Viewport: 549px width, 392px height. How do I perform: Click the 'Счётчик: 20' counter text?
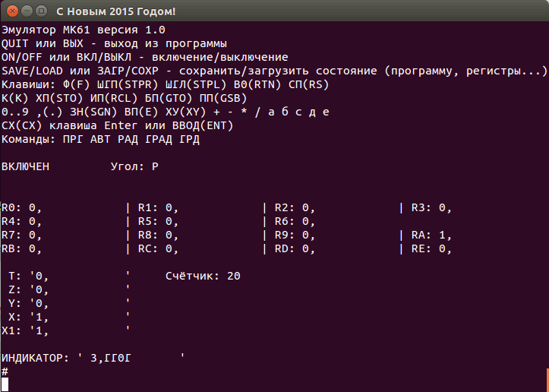tap(203, 276)
